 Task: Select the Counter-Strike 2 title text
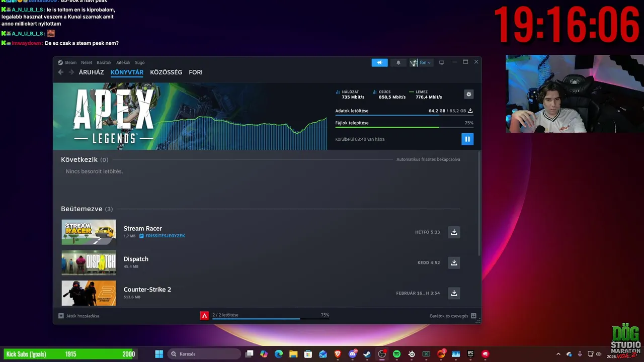[x=147, y=290]
